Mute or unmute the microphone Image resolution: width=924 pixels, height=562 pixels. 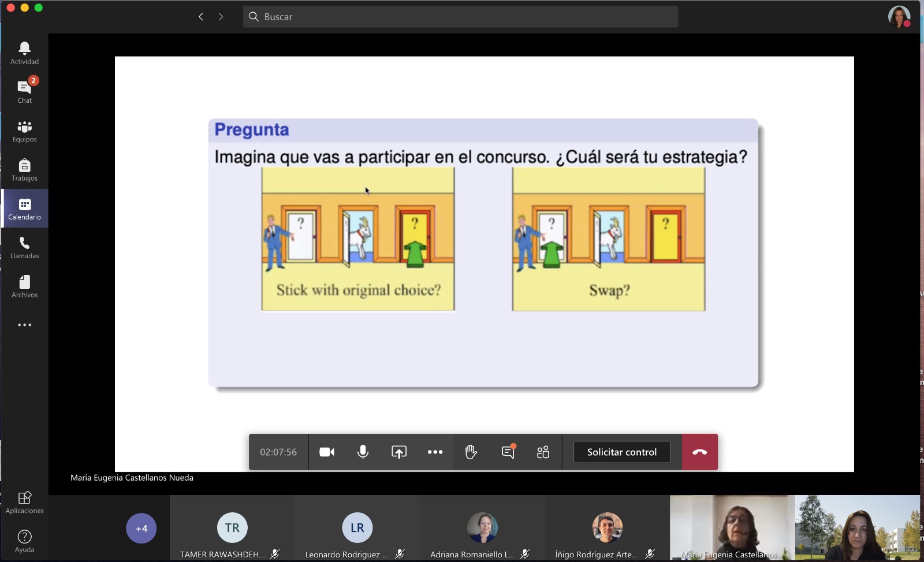(363, 452)
